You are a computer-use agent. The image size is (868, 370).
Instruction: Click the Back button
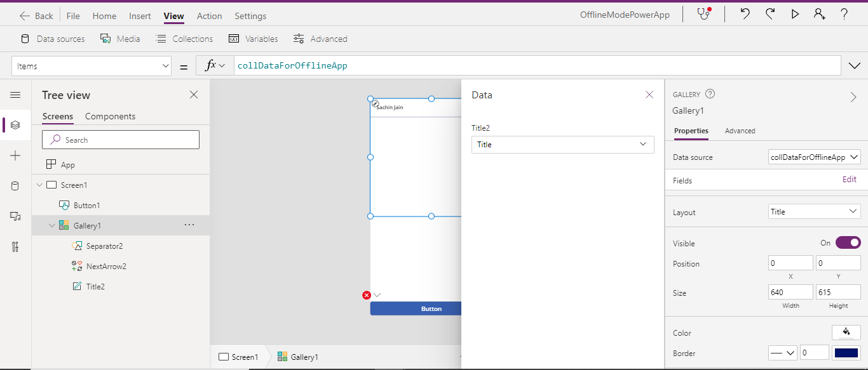point(36,15)
